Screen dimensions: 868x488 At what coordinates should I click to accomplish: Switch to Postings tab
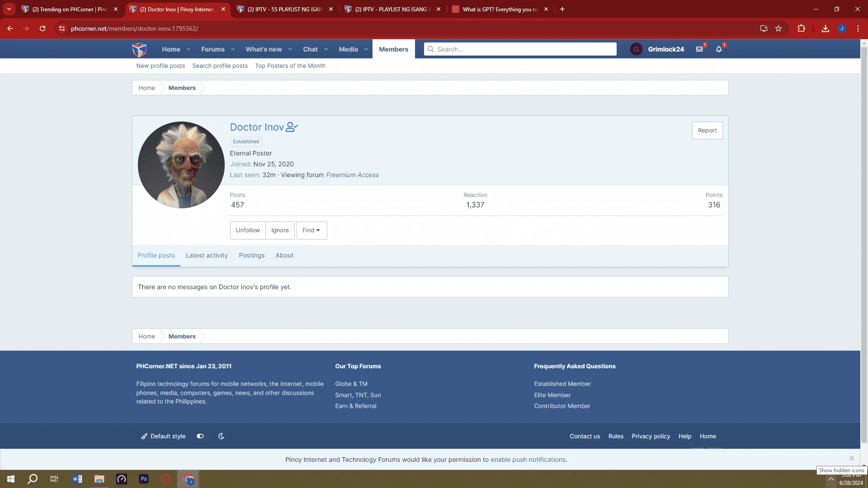pyautogui.click(x=252, y=255)
